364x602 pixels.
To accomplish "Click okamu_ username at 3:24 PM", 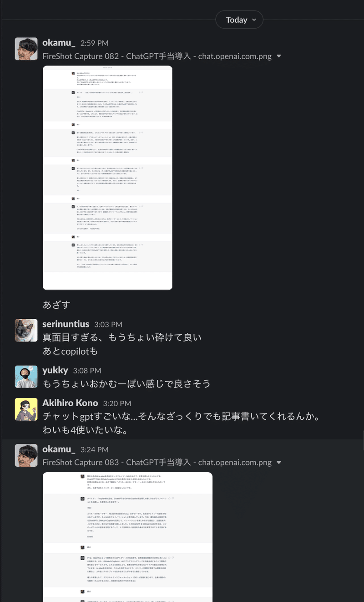I will 59,449.
